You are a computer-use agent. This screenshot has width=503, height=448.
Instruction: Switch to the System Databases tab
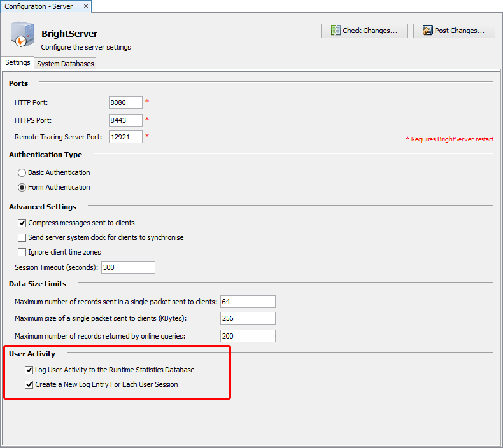[x=65, y=64]
